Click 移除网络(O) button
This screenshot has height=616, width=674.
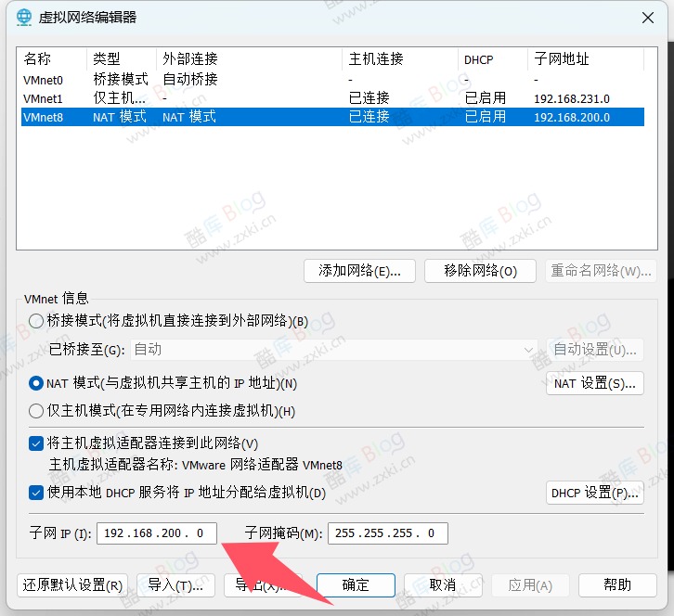tap(480, 271)
